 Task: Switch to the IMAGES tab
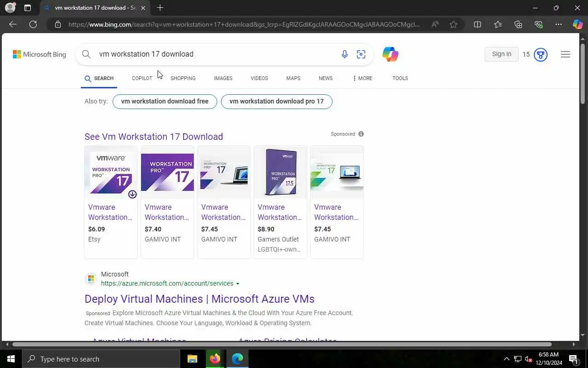pos(223,78)
